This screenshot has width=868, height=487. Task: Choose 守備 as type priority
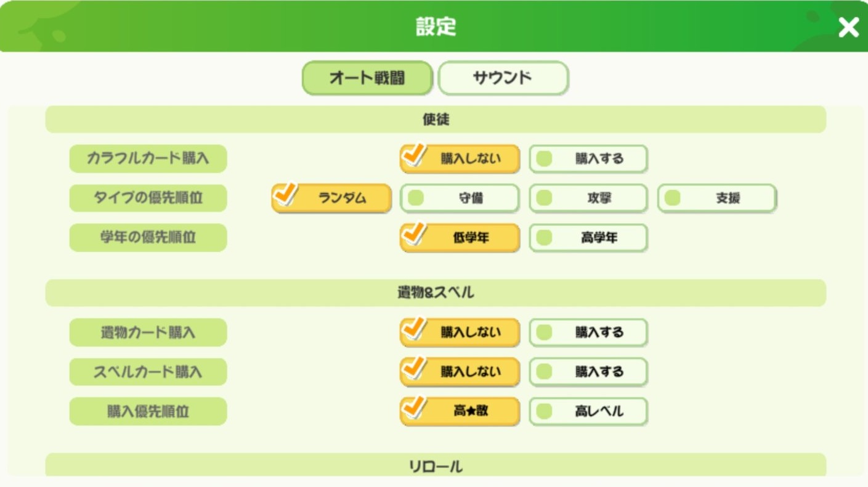coord(460,198)
